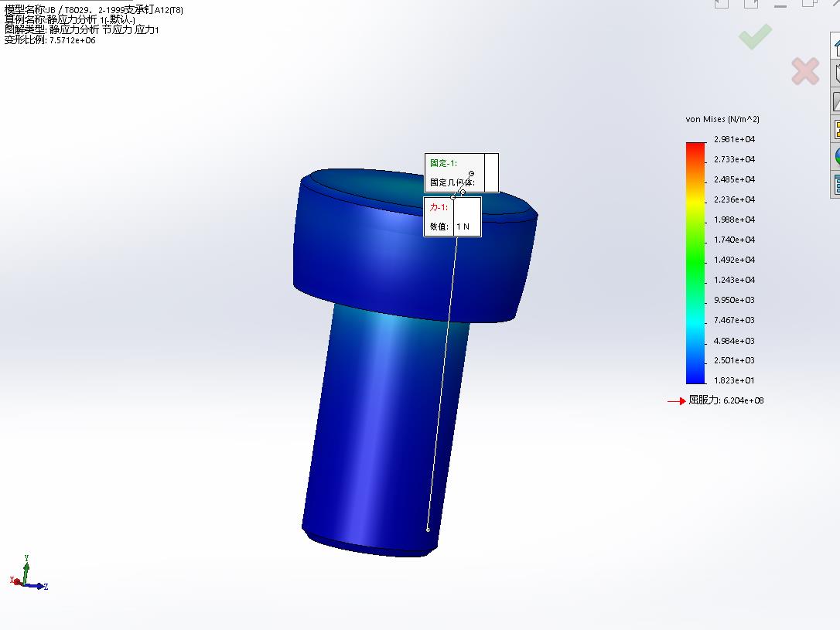Cancel using the red X icon
This screenshot has height=630, width=840.
pos(805,71)
